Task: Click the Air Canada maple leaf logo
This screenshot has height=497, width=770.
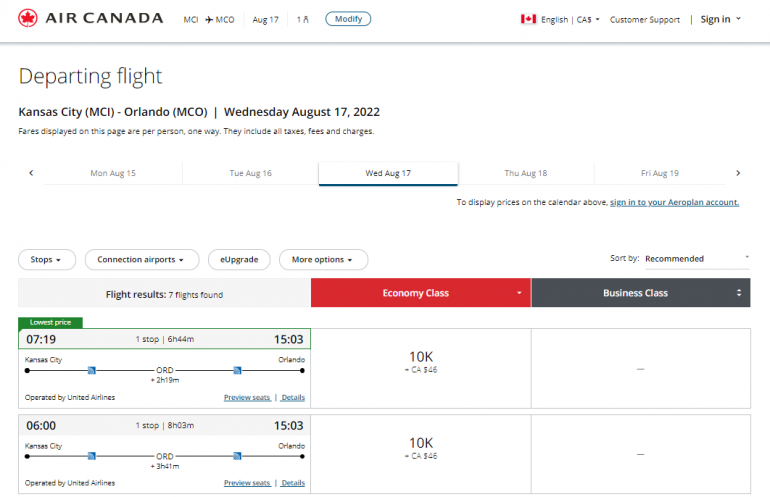Action: pyautogui.click(x=28, y=19)
